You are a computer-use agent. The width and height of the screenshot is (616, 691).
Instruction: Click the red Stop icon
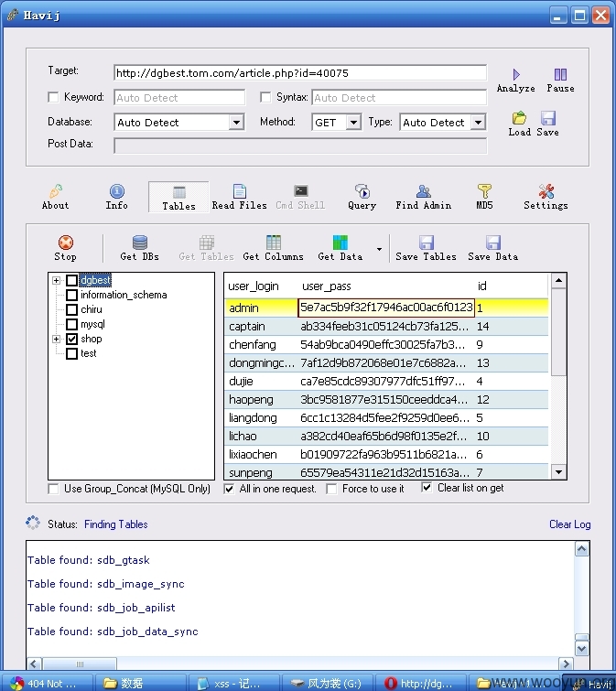click(x=66, y=242)
